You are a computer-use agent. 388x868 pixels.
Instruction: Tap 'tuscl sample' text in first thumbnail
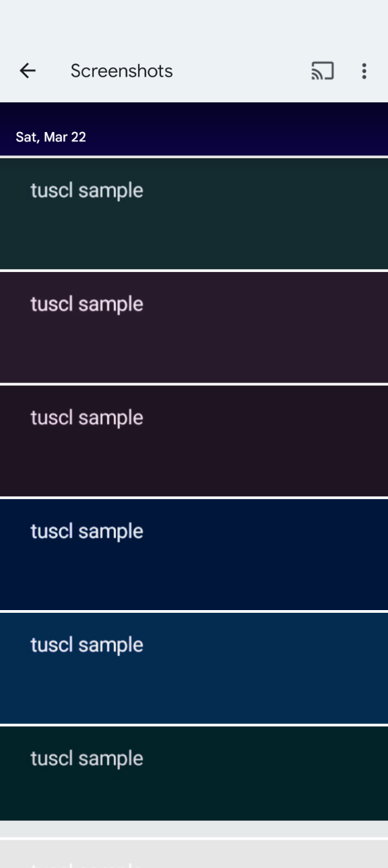click(x=87, y=191)
